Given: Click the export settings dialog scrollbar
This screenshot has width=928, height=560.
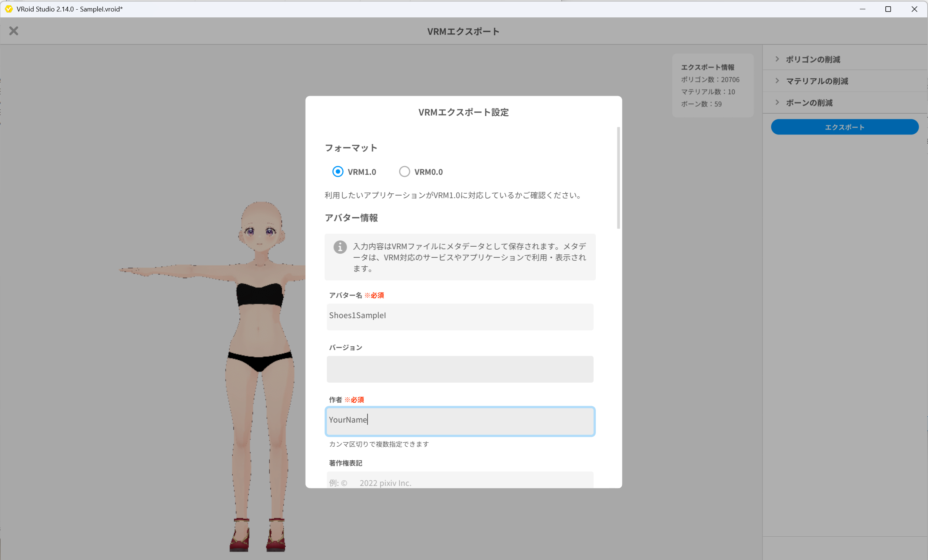Looking at the screenshot, I should tap(618, 178).
